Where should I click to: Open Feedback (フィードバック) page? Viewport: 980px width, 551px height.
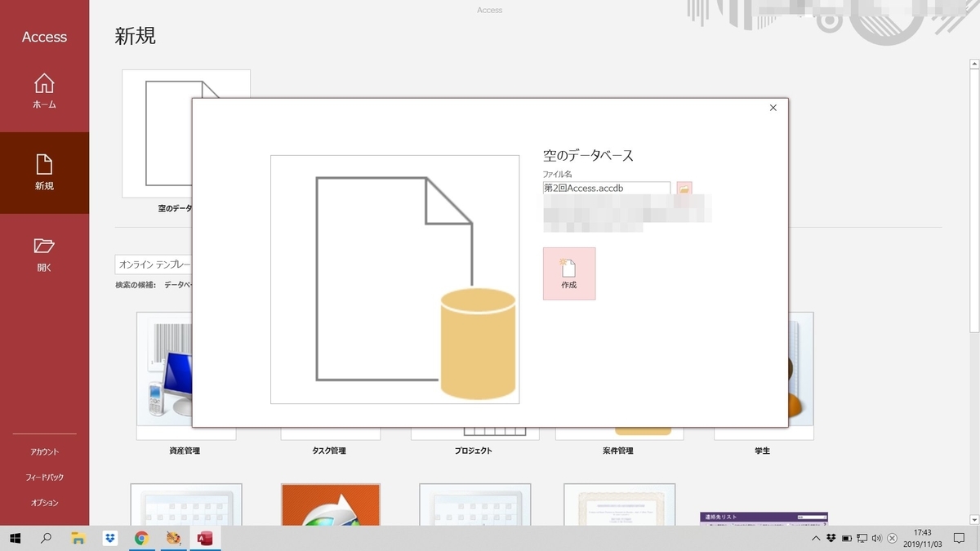pyautogui.click(x=44, y=477)
